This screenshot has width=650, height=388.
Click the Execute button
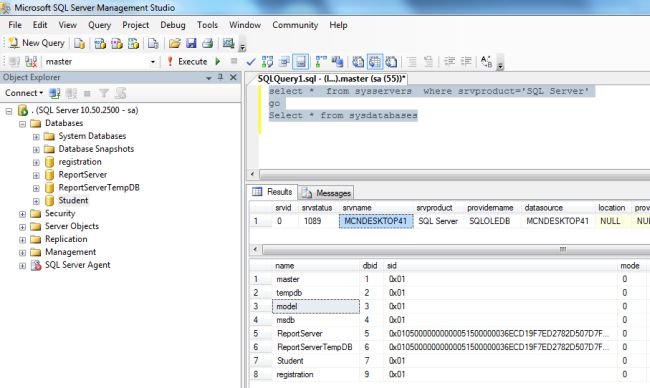coord(187,62)
